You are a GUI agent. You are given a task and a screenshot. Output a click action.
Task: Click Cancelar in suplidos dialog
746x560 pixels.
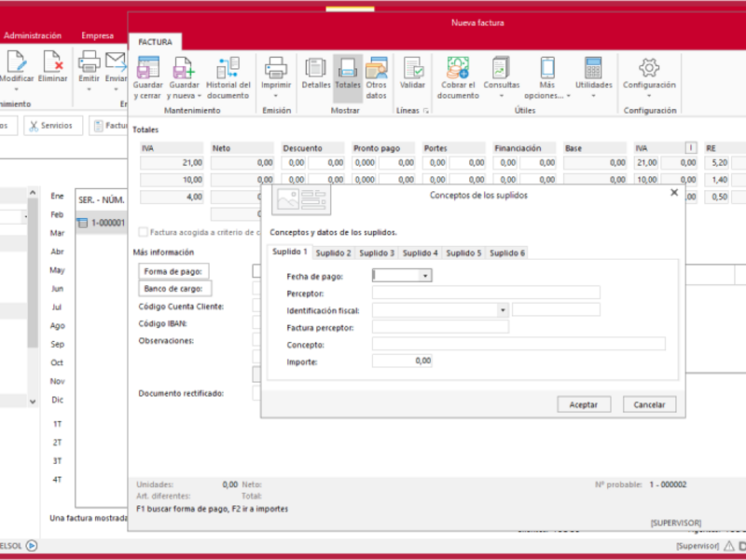tap(649, 404)
